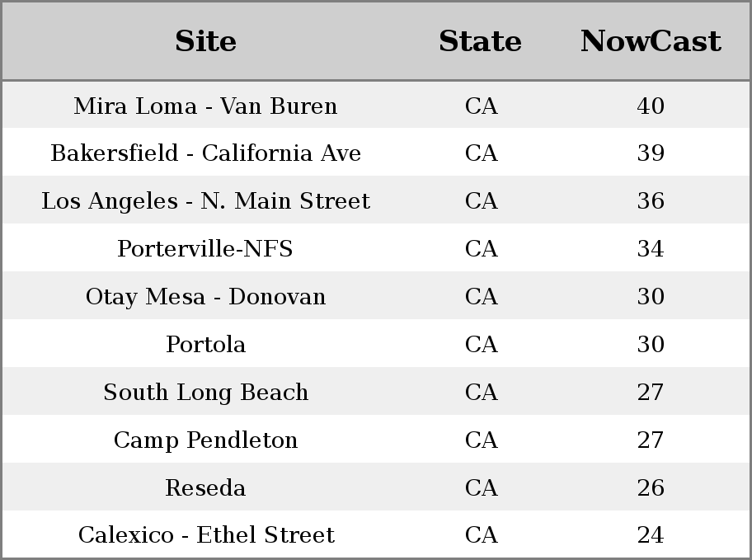Click the State column header

click(x=481, y=41)
